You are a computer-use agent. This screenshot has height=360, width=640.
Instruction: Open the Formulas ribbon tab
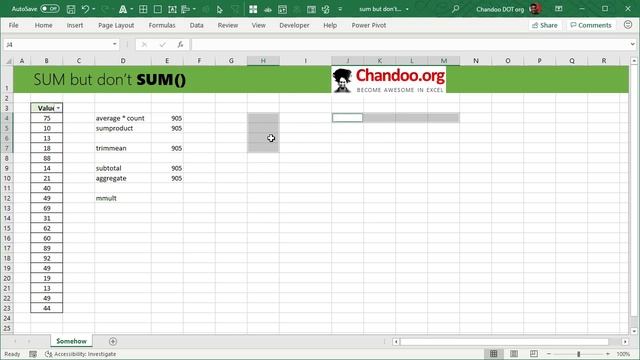pos(162,25)
